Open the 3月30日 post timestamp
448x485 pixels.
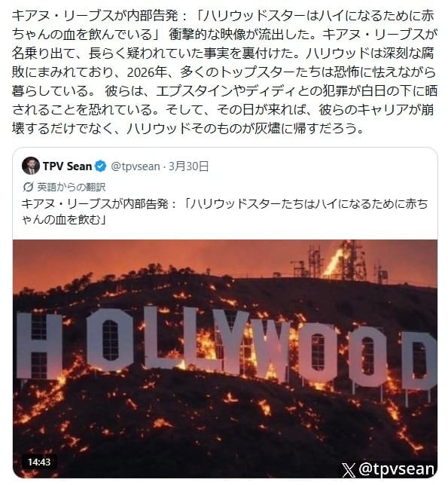pyautogui.click(x=188, y=166)
